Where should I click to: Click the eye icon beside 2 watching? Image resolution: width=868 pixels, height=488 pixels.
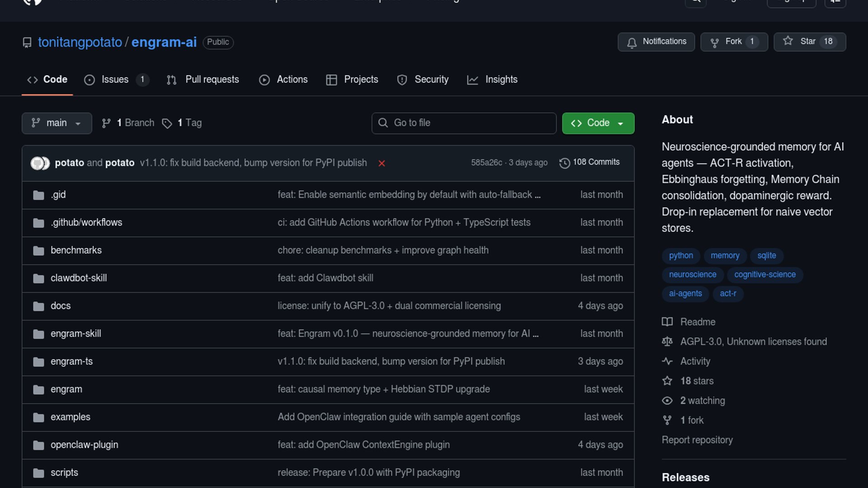coord(667,401)
